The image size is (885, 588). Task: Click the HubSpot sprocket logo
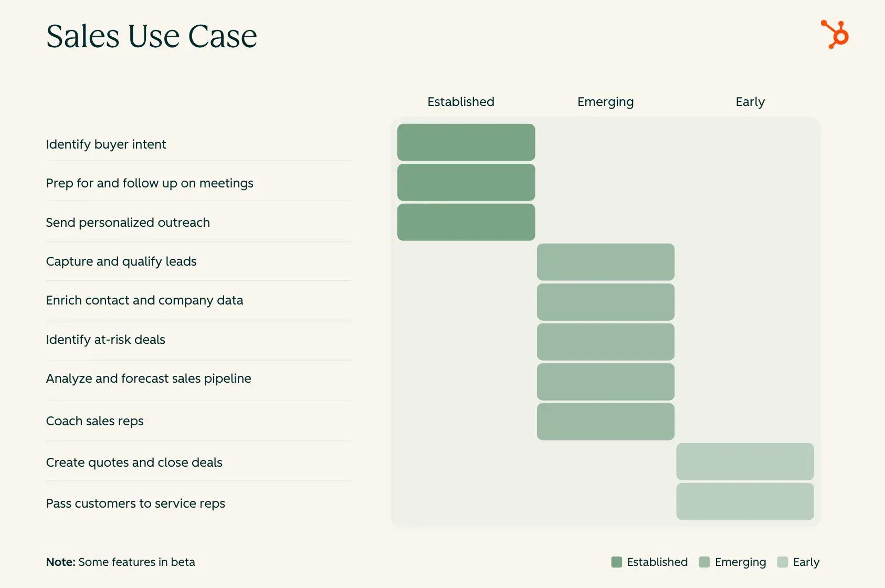pos(835,35)
